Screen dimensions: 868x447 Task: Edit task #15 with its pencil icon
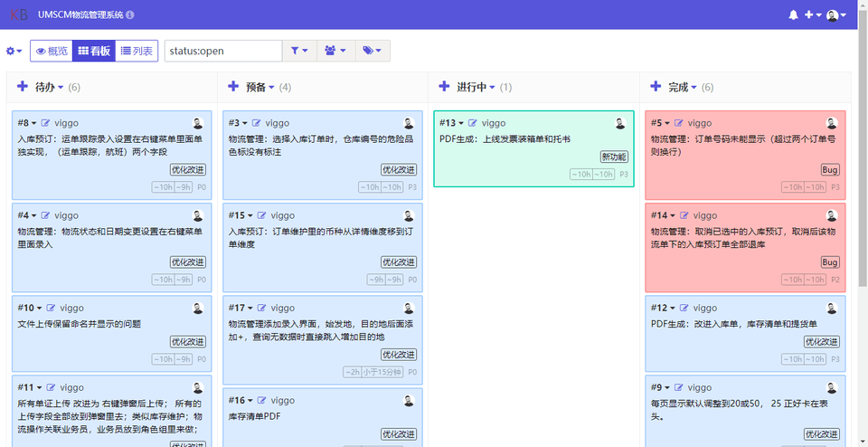pyautogui.click(x=262, y=215)
